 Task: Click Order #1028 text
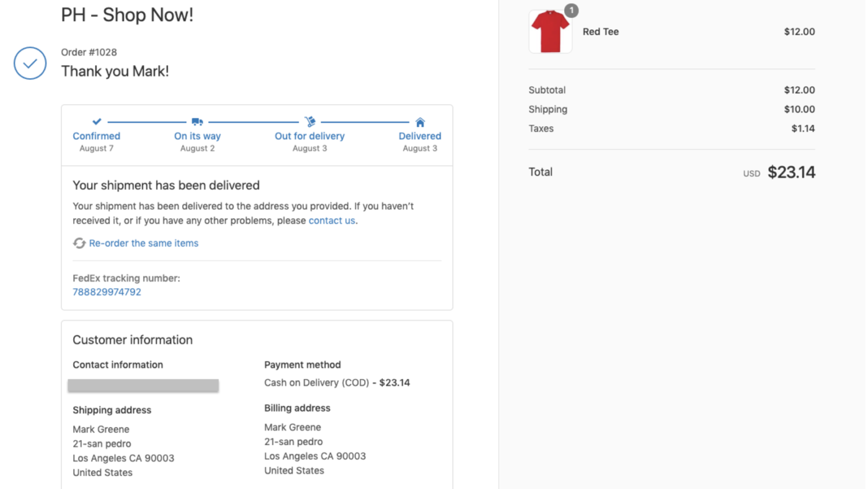coord(89,52)
